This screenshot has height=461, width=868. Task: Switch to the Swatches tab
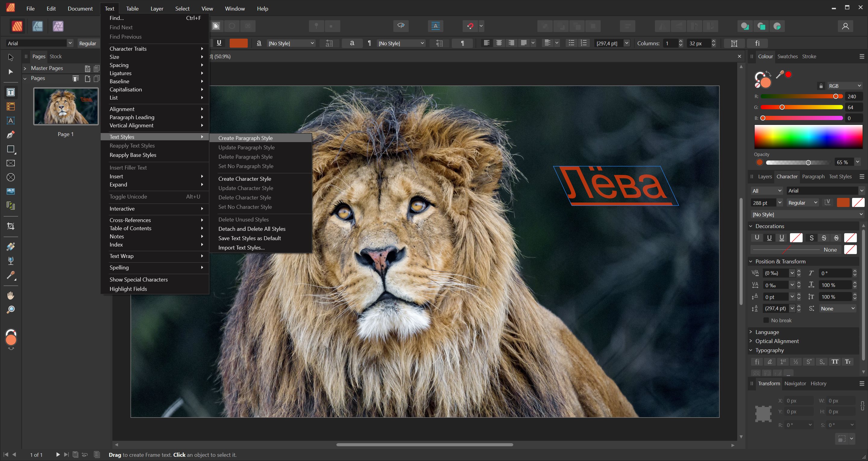pyautogui.click(x=787, y=57)
